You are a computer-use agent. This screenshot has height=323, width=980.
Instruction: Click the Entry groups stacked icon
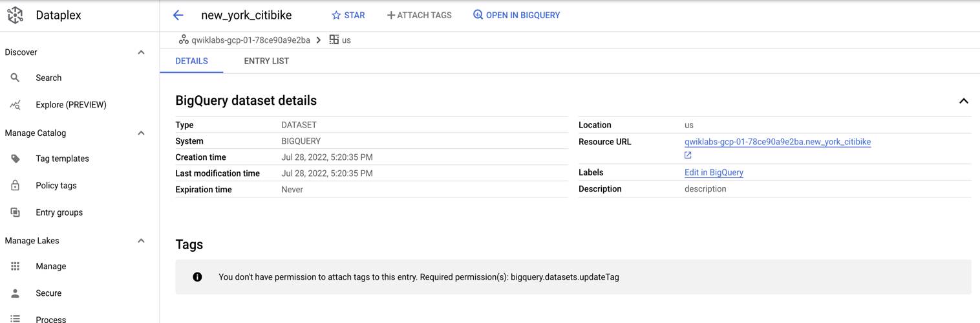(16, 212)
